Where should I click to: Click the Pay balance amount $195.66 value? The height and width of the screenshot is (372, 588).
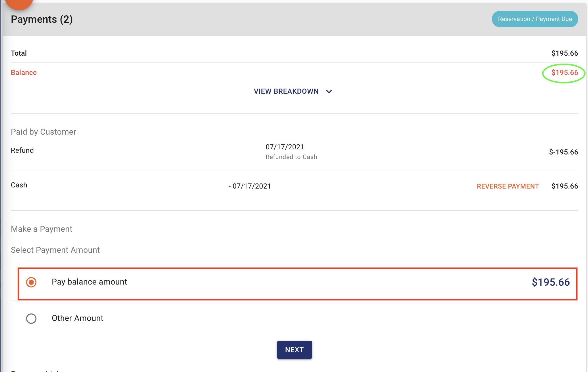click(551, 282)
